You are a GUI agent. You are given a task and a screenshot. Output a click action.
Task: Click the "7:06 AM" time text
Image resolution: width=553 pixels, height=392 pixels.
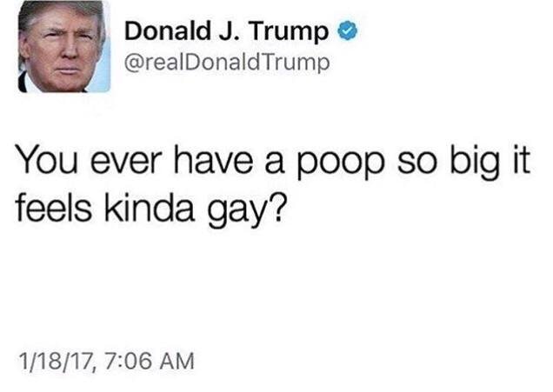(x=150, y=362)
